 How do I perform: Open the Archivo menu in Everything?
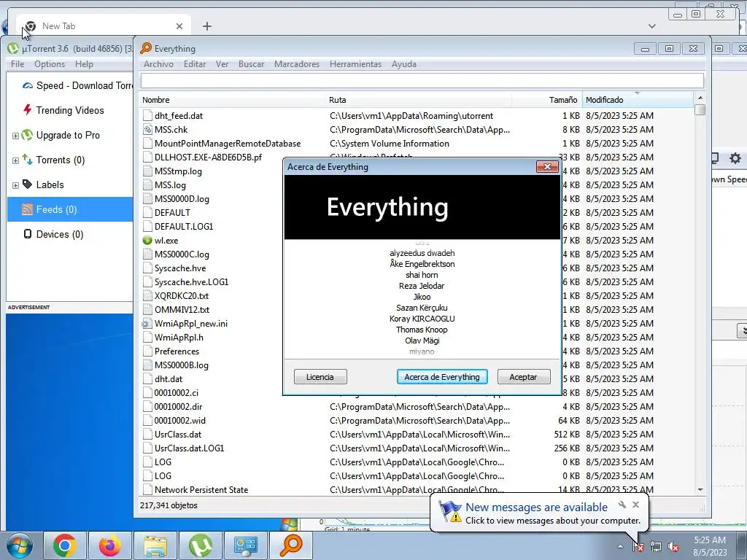tap(158, 64)
